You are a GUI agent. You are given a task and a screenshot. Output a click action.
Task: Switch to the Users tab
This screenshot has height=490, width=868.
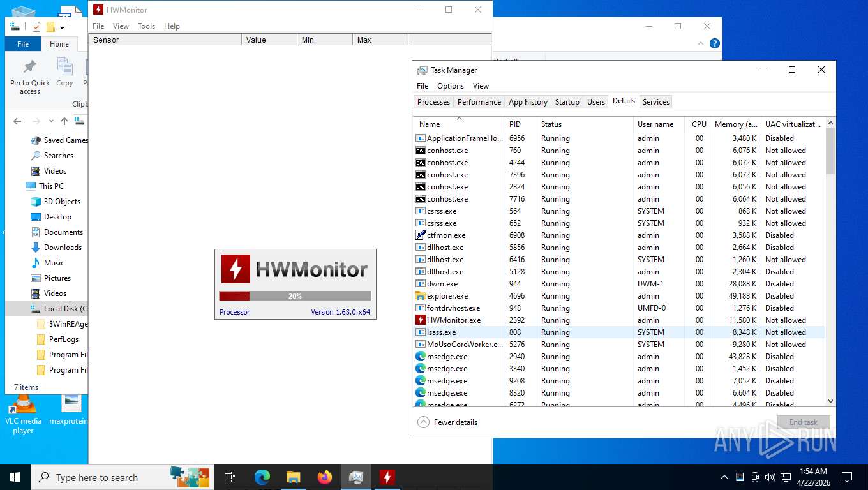tap(596, 102)
